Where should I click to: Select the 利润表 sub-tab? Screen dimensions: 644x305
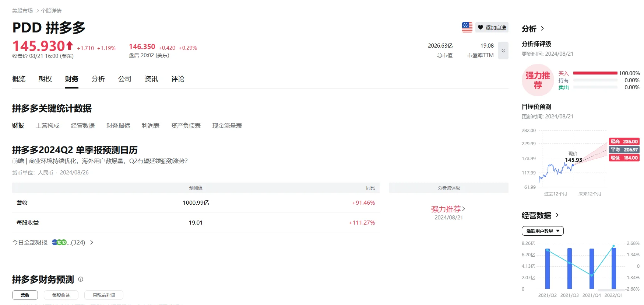tap(151, 126)
